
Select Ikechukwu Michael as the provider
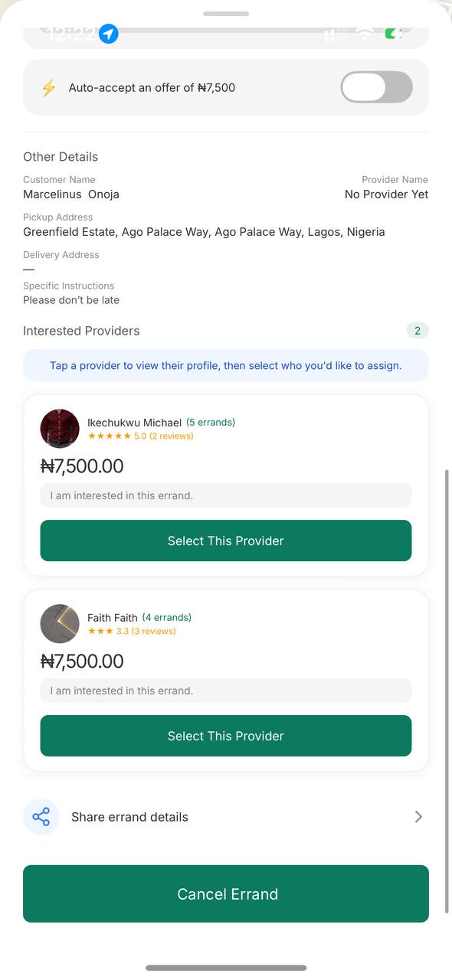(226, 541)
